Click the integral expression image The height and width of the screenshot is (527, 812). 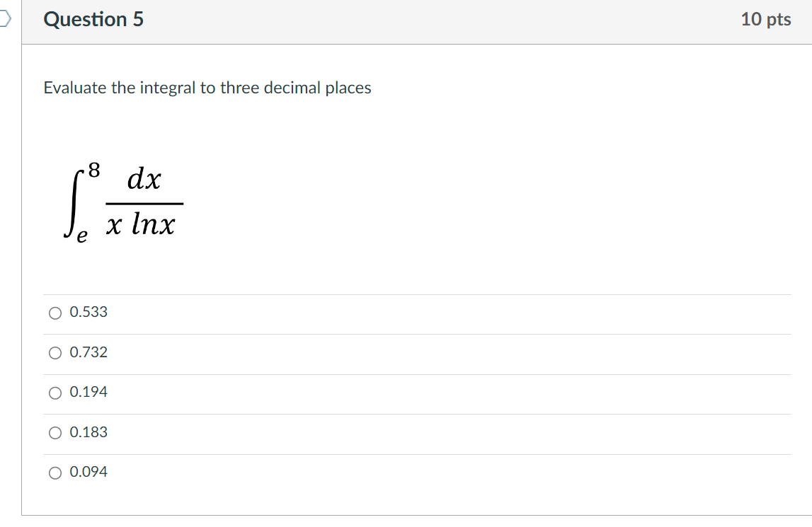tap(124, 202)
